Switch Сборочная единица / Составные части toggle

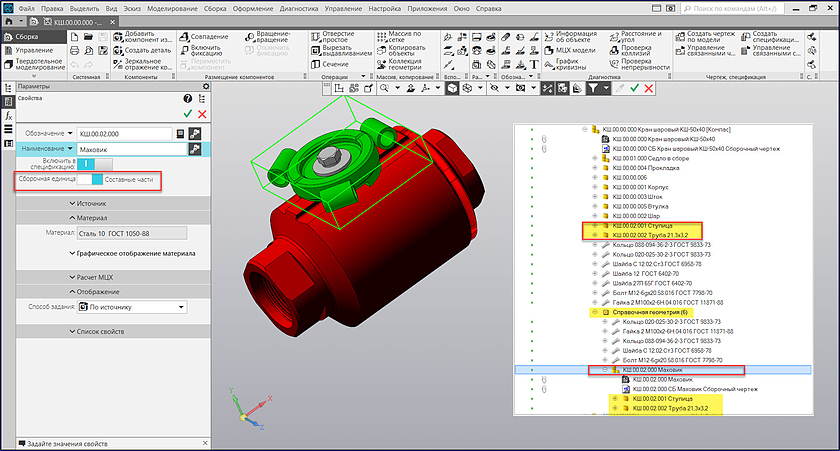(90, 179)
